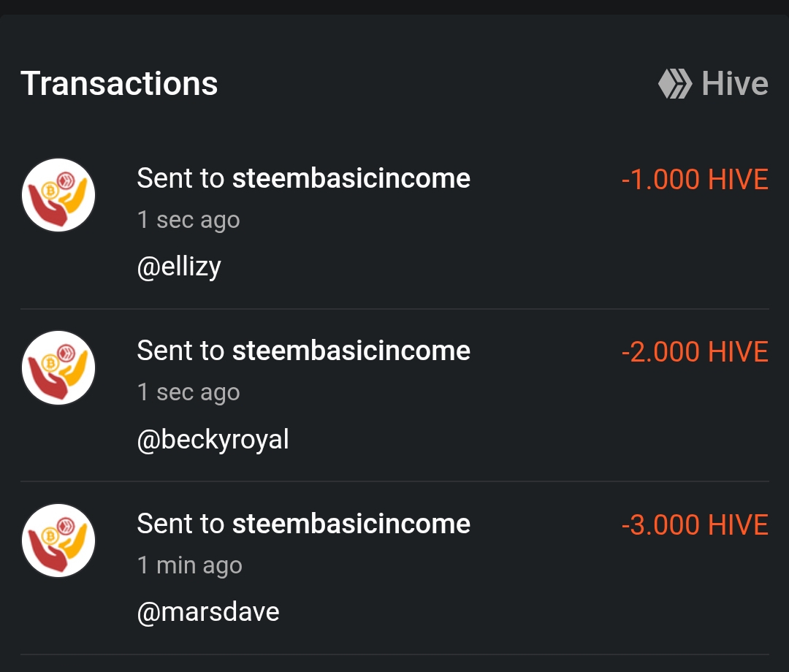
Task: Tap the @marsdave memo text
Action: pyautogui.click(x=208, y=612)
